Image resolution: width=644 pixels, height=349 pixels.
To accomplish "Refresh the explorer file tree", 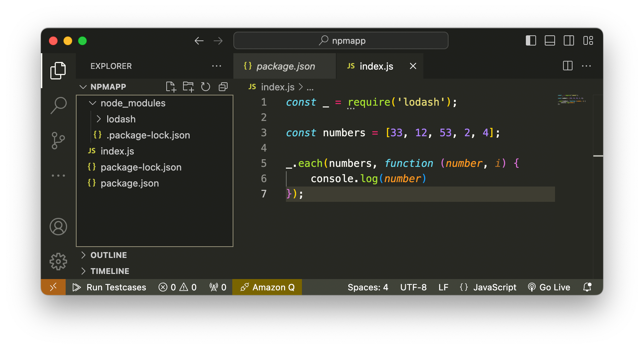I will pyautogui.click(x=206, y=87).
